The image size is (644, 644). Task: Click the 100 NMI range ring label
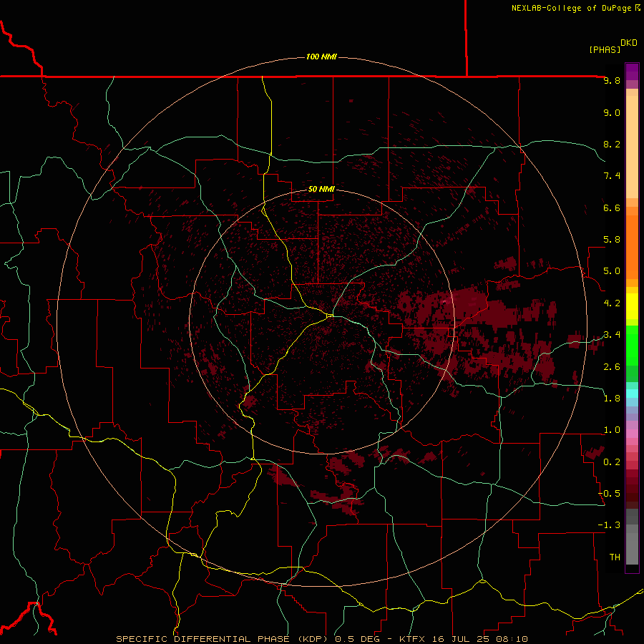coord(321,57)
